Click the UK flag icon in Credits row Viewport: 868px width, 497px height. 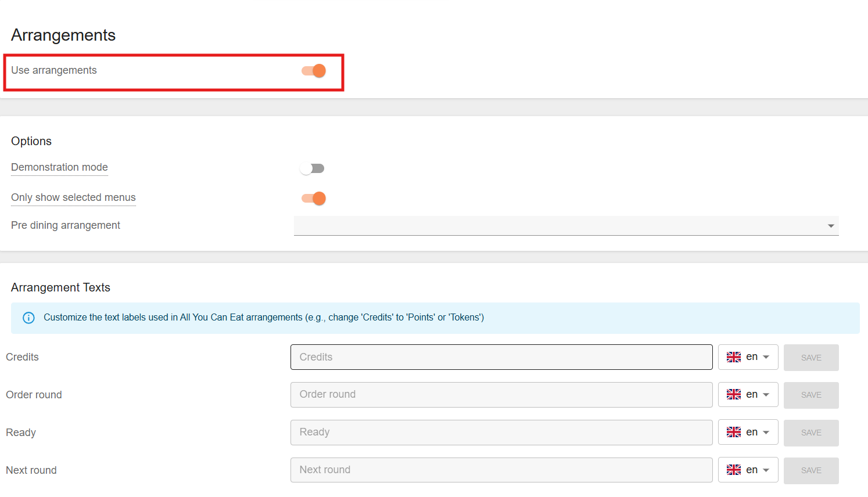[x=734, y=357]
